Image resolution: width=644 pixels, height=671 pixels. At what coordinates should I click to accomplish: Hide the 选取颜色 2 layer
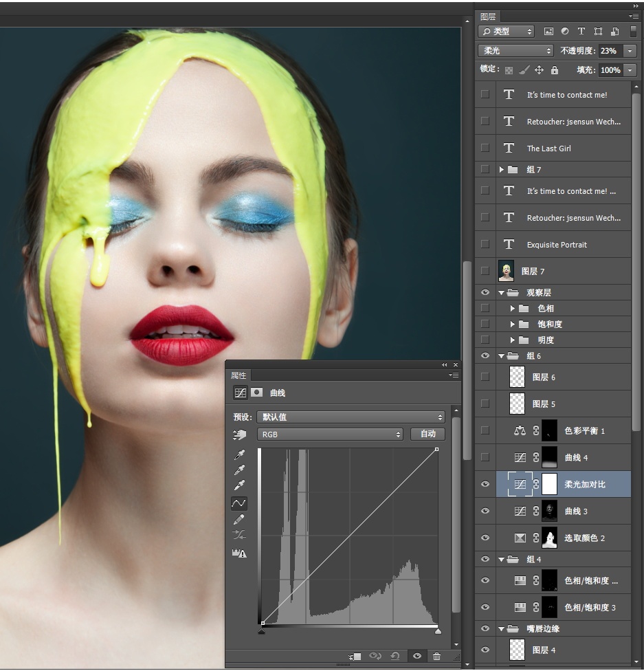(485, 538)
